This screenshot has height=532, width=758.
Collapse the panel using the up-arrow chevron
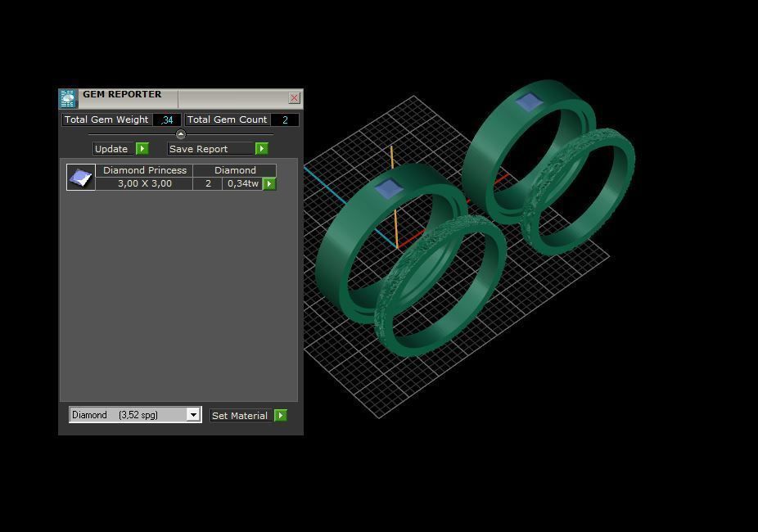(x=180, y=133)
